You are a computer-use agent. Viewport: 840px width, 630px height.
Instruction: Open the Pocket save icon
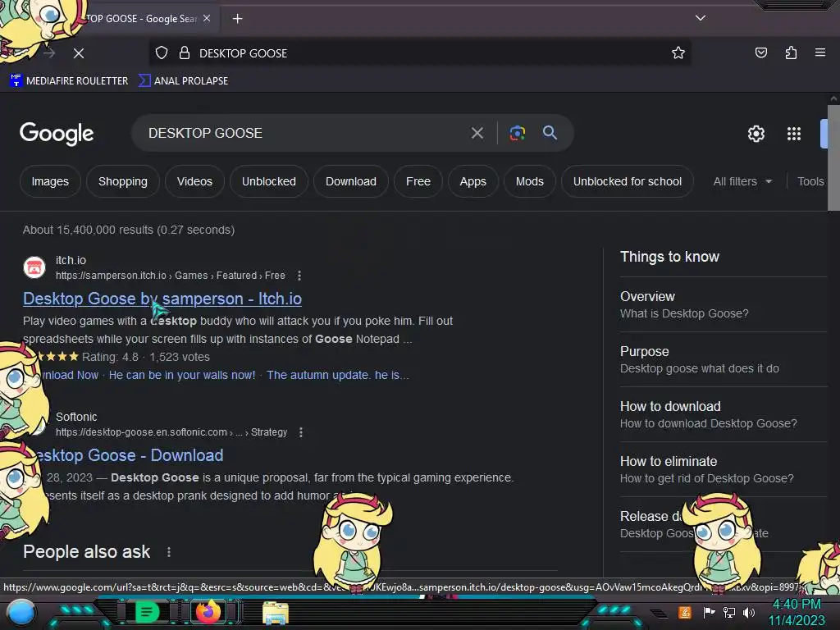tap(761, 52)
